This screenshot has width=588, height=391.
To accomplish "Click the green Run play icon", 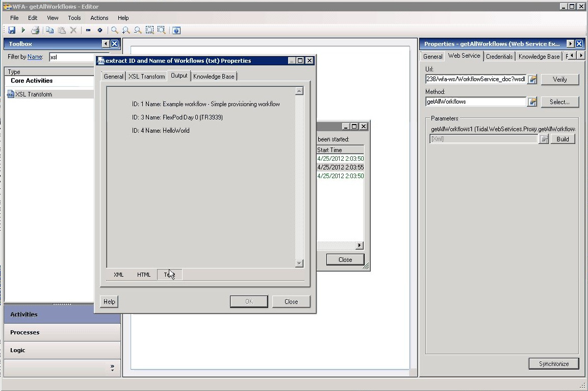I will coord(23,31).
